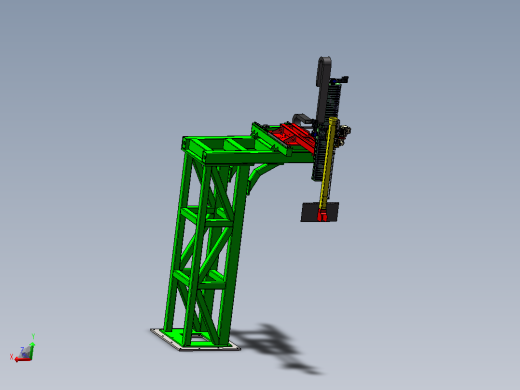Click the green Y axis of the orientation triad
Image resolution: width=520 pixels, height=390 pixels.
pos(32,351)
